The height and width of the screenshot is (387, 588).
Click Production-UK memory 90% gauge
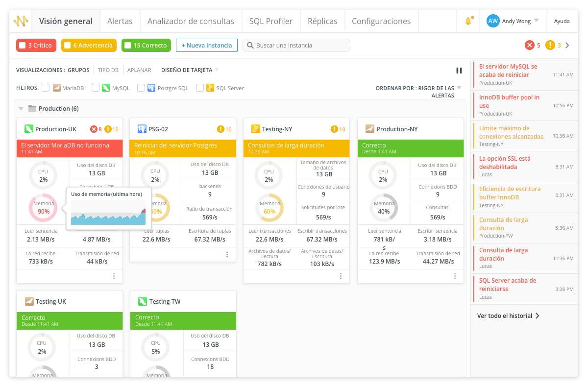(44, 208)
